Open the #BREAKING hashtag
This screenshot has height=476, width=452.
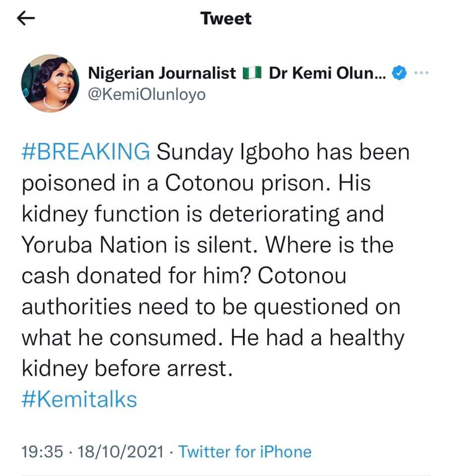[85, 152]
